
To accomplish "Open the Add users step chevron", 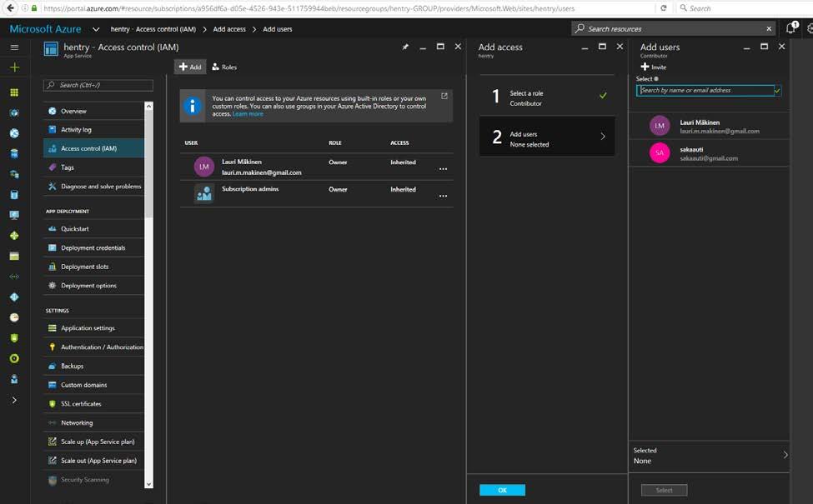I will tap(603, 137).
